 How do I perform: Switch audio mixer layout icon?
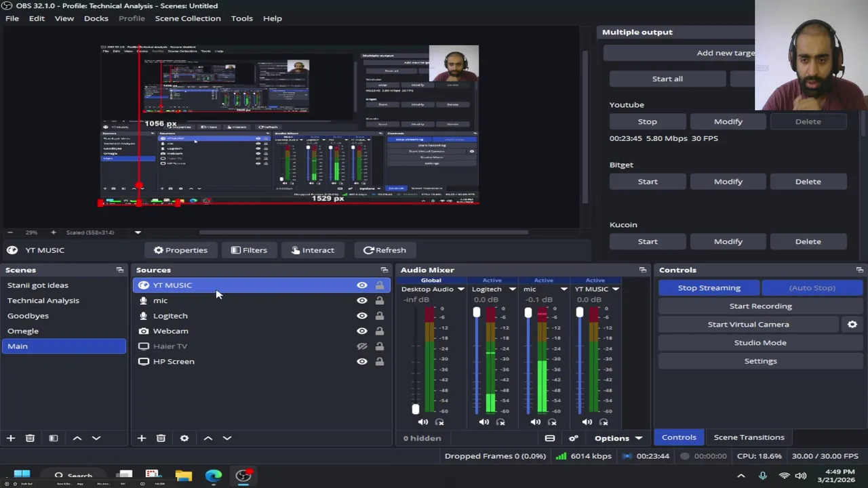pos(550,439)
